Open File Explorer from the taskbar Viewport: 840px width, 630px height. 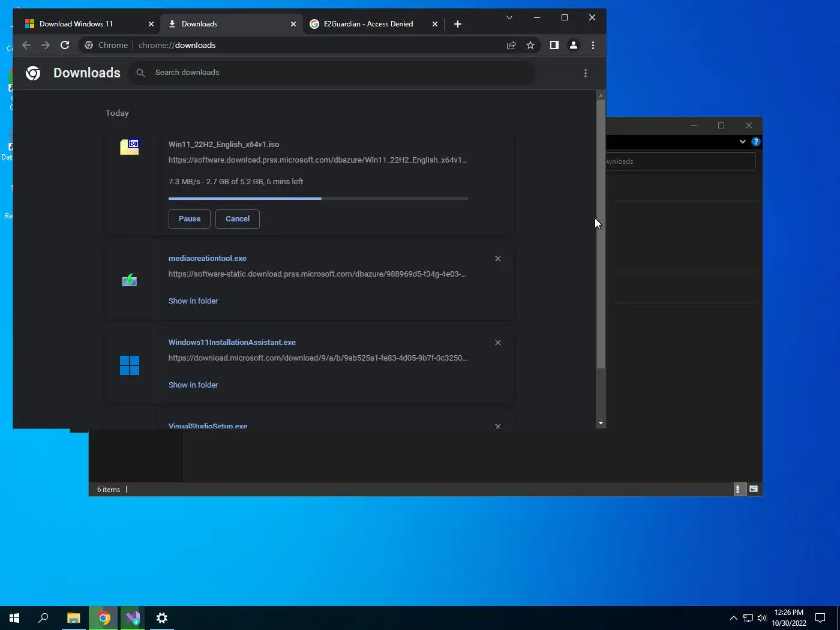tap(74, 618)
